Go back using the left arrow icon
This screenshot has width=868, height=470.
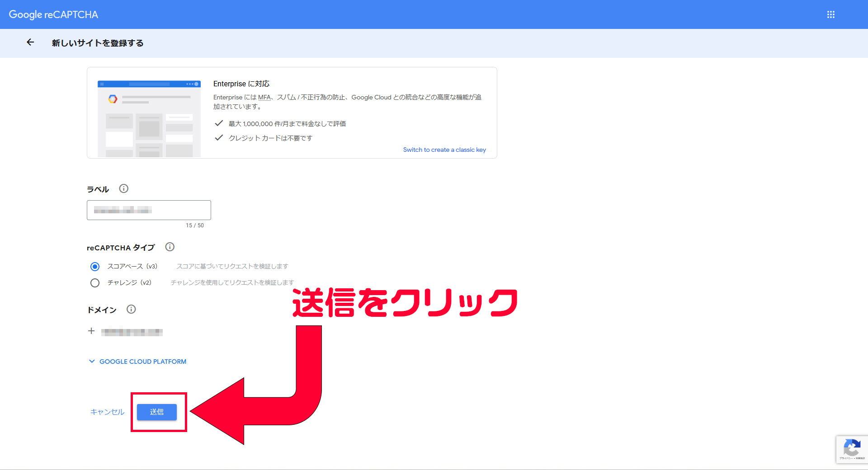[x=30, y=42]
